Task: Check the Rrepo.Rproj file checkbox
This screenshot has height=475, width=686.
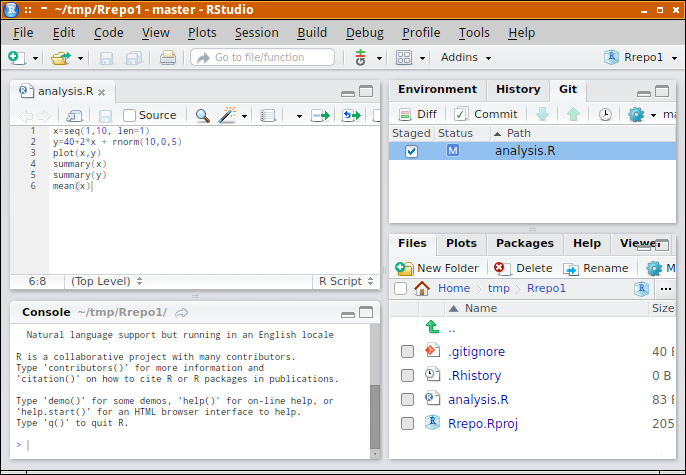Action: (x=407, y=423)
